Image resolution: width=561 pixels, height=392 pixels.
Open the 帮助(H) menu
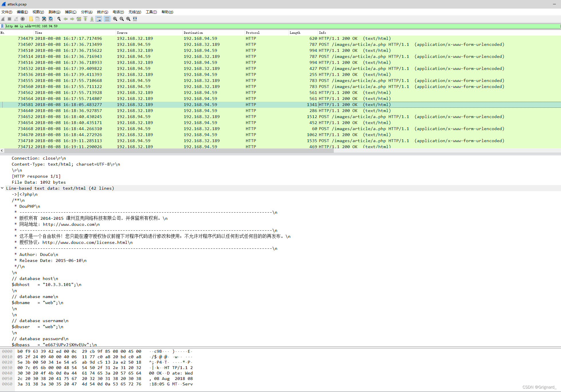(167, 12)
